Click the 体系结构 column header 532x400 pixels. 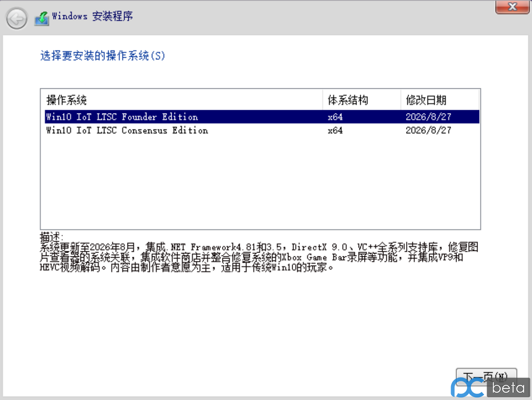(362, 100)
